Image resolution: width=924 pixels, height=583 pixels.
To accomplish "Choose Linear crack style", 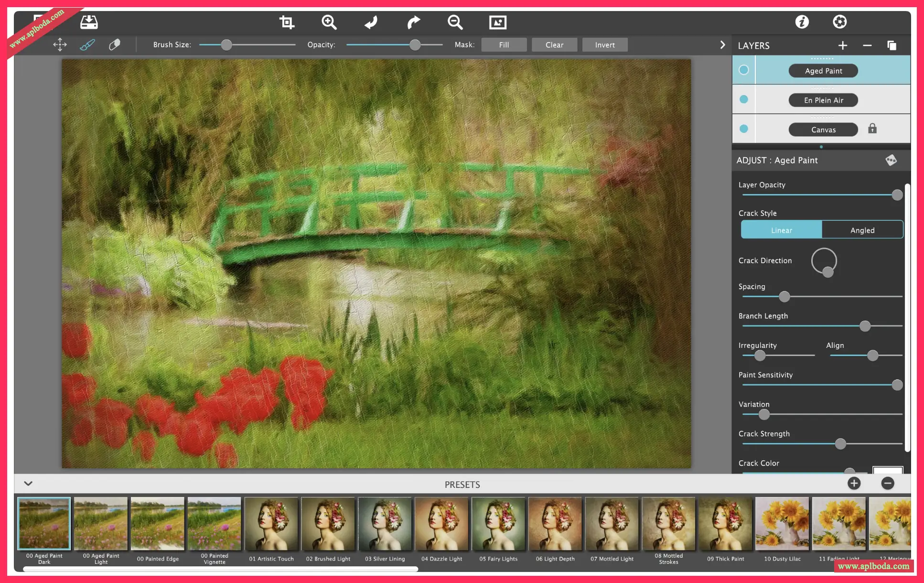I will click(x=781, y=230).
